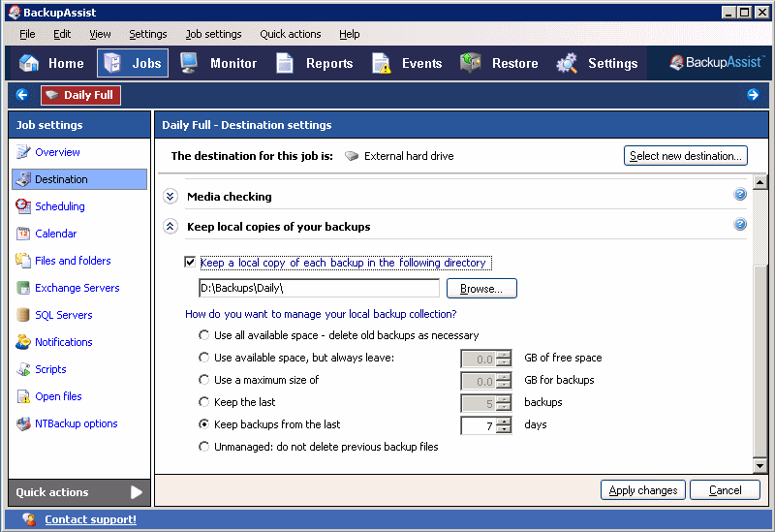Click the days value stepper arrows
This screenshot has width=775, height=532.
[x=504, y=425]
